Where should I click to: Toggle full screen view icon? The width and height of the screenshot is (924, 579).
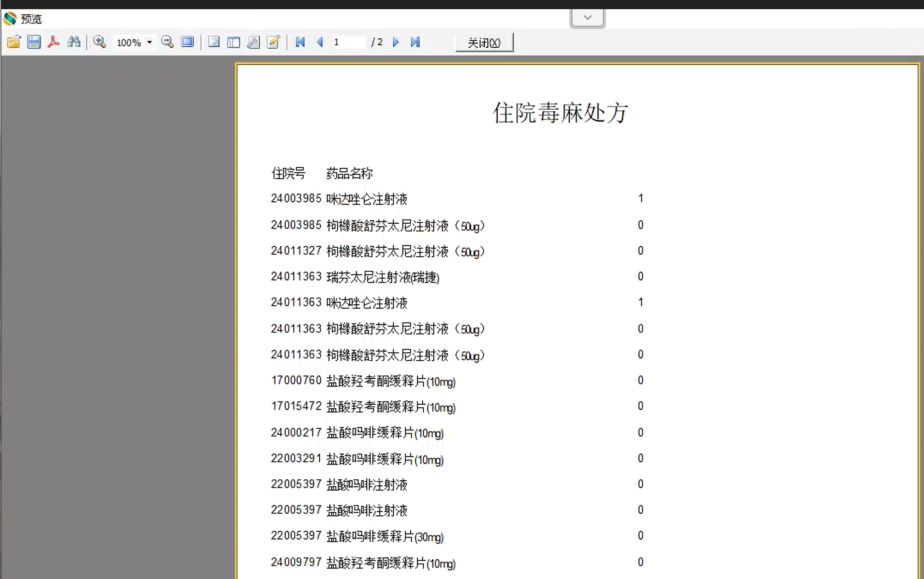click(187, 42)
